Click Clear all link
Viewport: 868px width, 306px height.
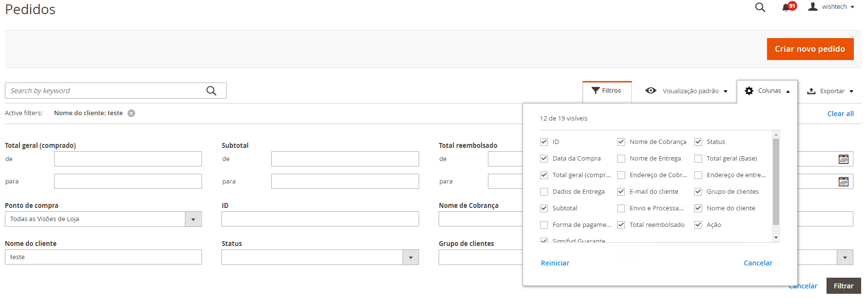pyautogui.click(x=840, y=114)
